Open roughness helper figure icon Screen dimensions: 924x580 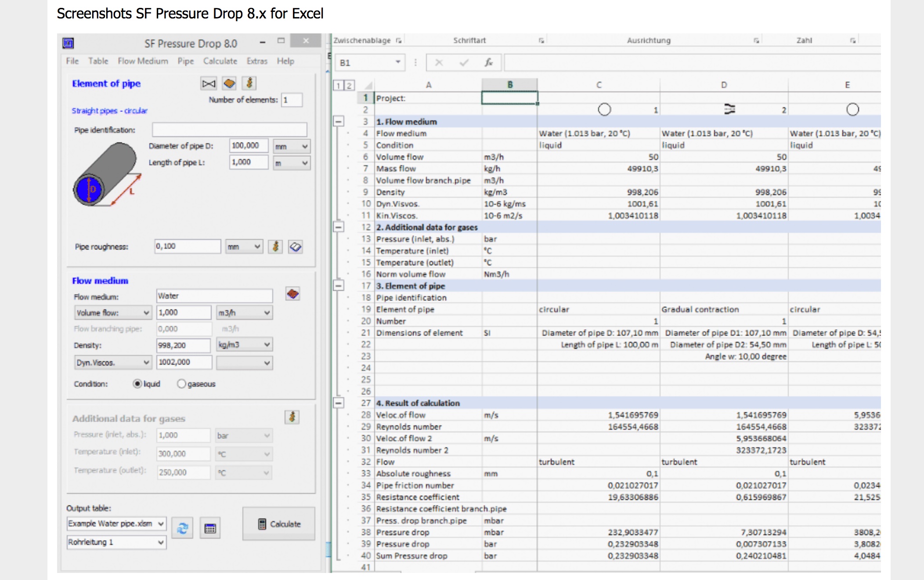point(276,246)
